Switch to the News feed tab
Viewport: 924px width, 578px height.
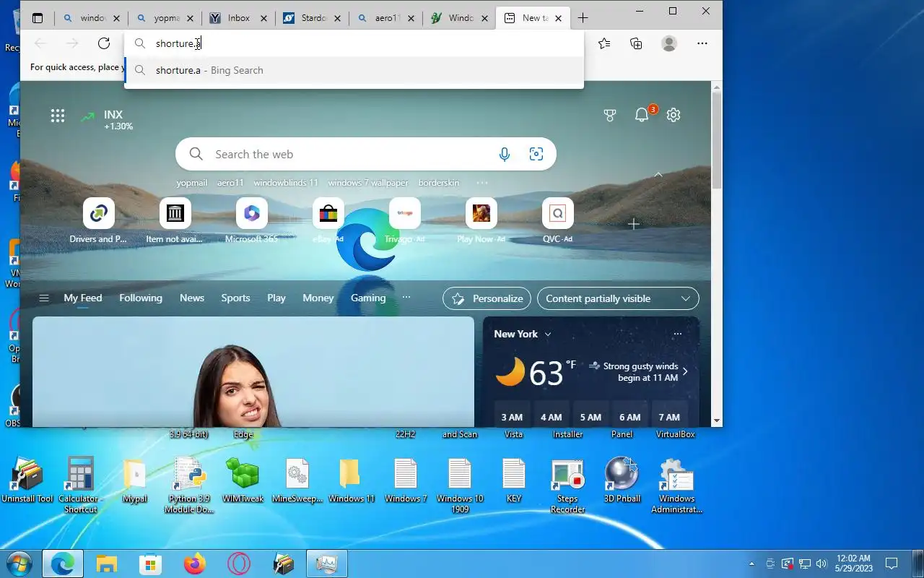pos(192,298)
